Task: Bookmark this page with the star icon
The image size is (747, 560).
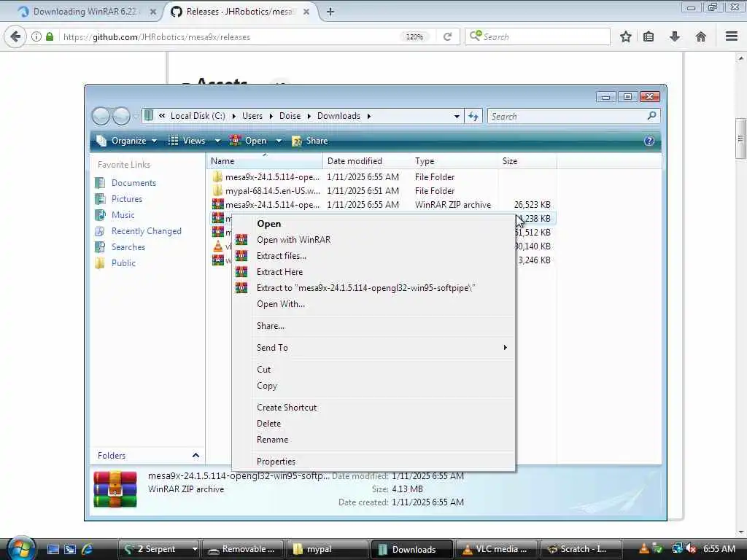Action: point(625,36)
